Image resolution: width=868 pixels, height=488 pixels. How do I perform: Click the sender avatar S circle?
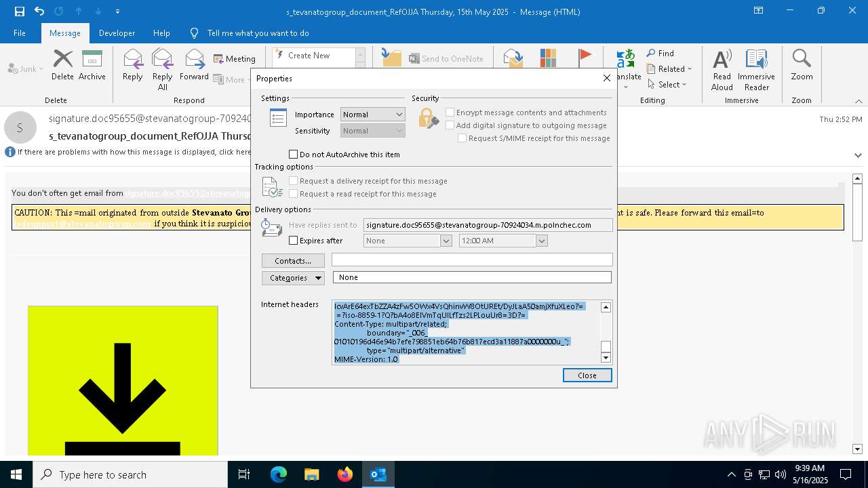[20, 127]
